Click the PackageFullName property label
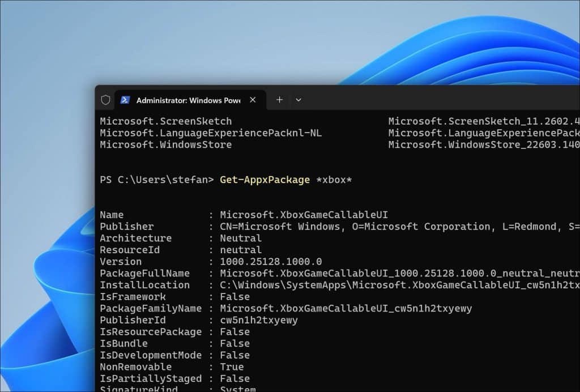 [144, 273]
